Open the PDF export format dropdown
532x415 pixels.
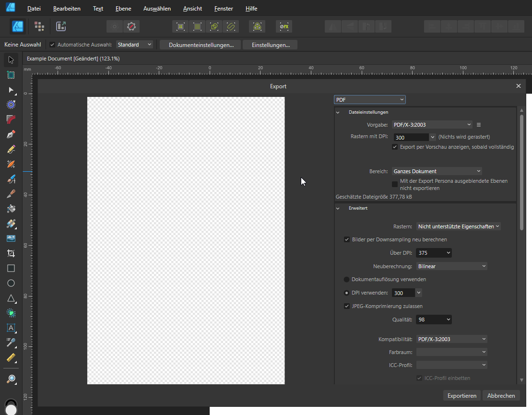tap(369, 100)
